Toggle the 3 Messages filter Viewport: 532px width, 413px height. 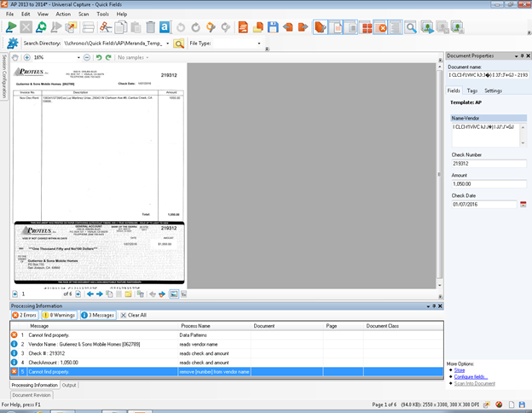point(98,315)
